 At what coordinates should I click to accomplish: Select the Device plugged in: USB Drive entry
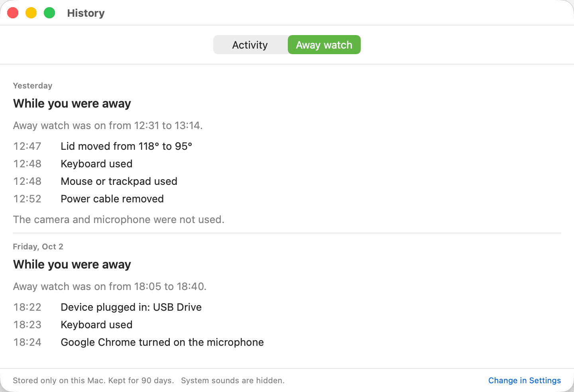click(x=108, y=307)
